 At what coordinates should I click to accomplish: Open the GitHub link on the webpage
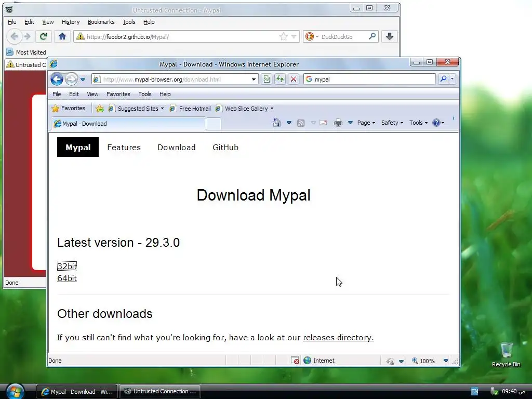[x=225, y=147]
